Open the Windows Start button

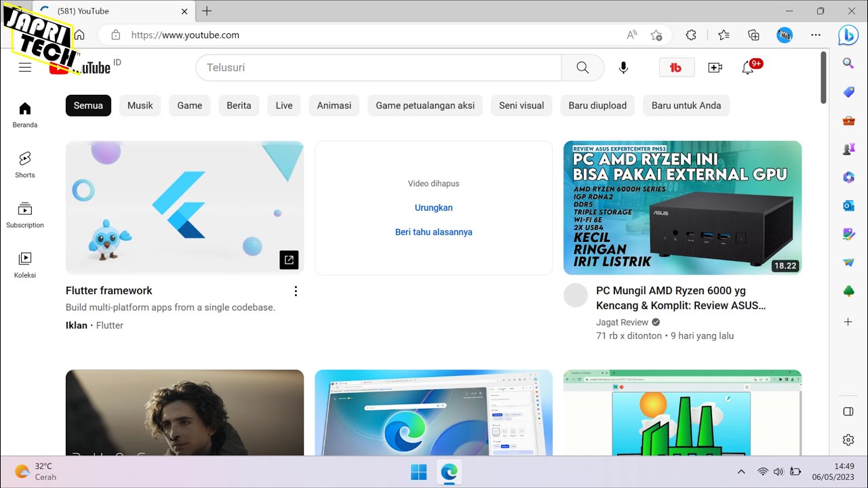tap(419, 472)
